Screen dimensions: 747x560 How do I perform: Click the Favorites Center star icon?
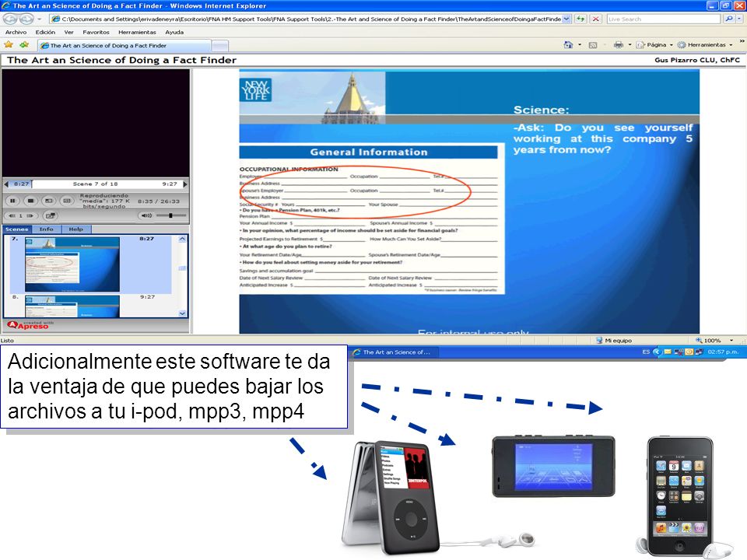point(9,45)
